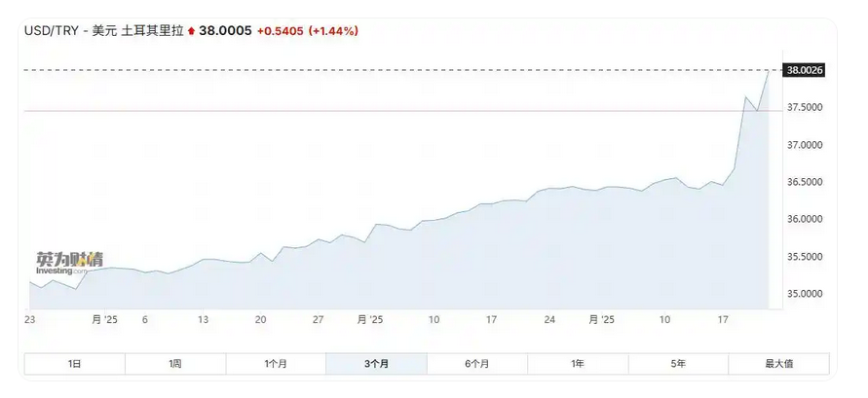Click the active 3个月 range tab
This screenshot has height=398, width=868.
tap(376, 363)
